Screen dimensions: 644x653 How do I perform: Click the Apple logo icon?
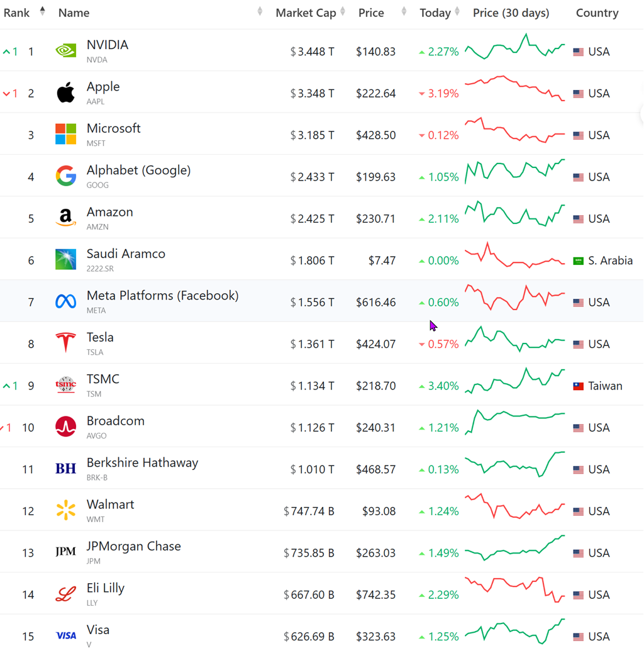tap(65, 92)
